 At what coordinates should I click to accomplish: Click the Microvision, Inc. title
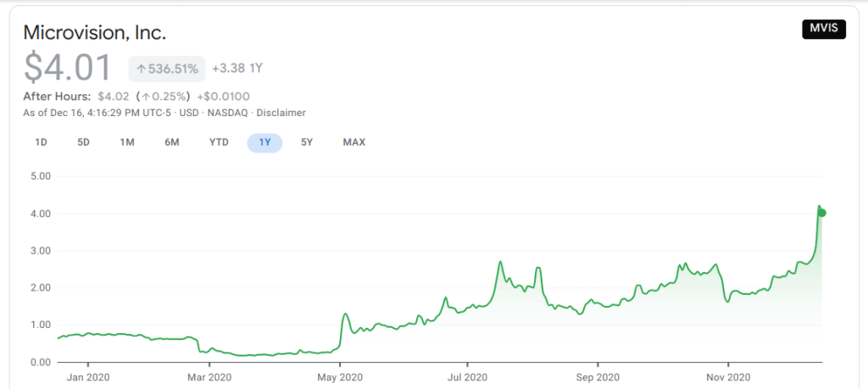(x=94, y=33)
